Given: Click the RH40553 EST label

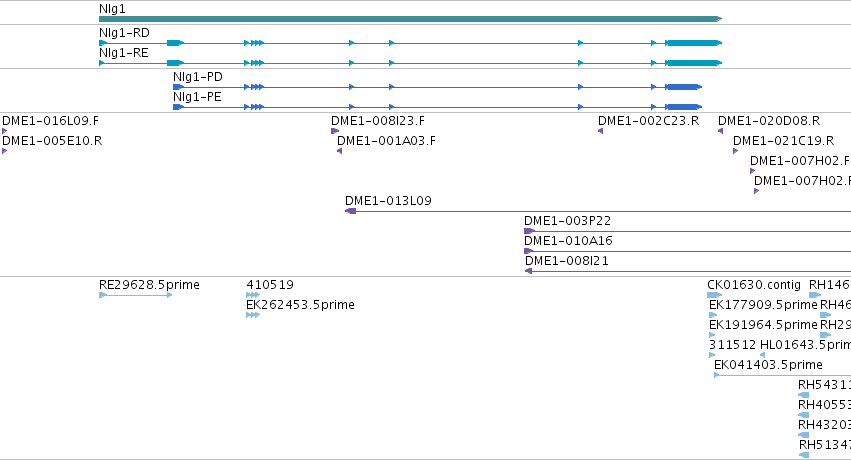Looking at the screenshot, I should pyautogui.click(x=824, y=405).
